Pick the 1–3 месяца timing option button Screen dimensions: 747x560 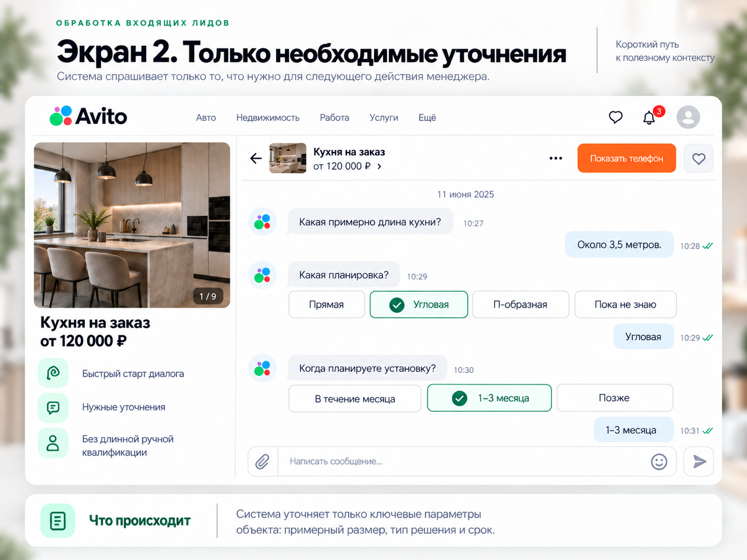click(489, 398)
